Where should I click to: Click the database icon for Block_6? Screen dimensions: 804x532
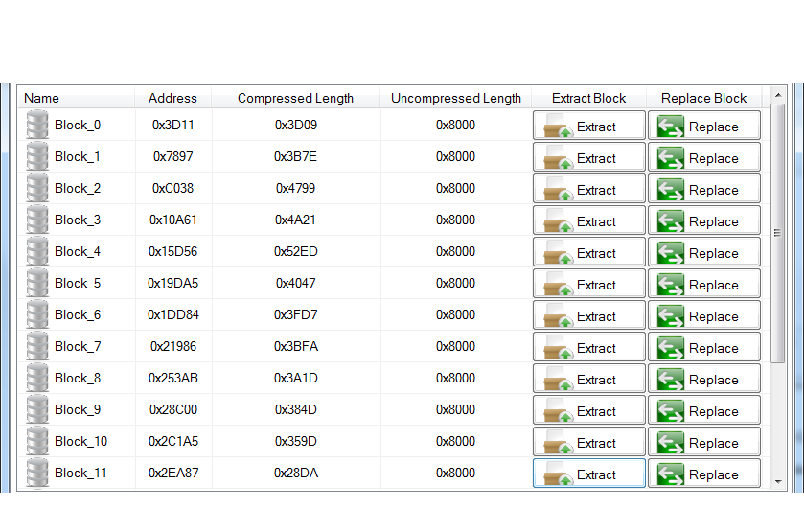[37, 314]
